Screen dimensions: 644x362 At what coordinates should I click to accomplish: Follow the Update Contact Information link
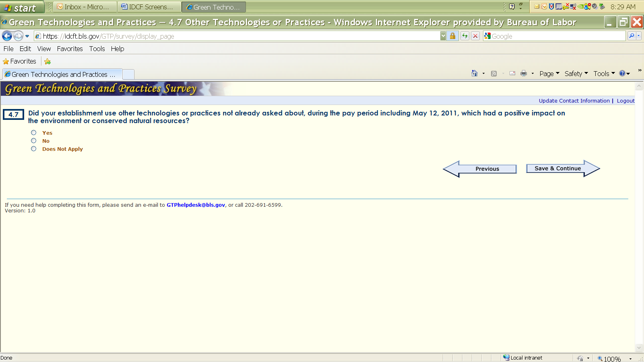point(574,101)
